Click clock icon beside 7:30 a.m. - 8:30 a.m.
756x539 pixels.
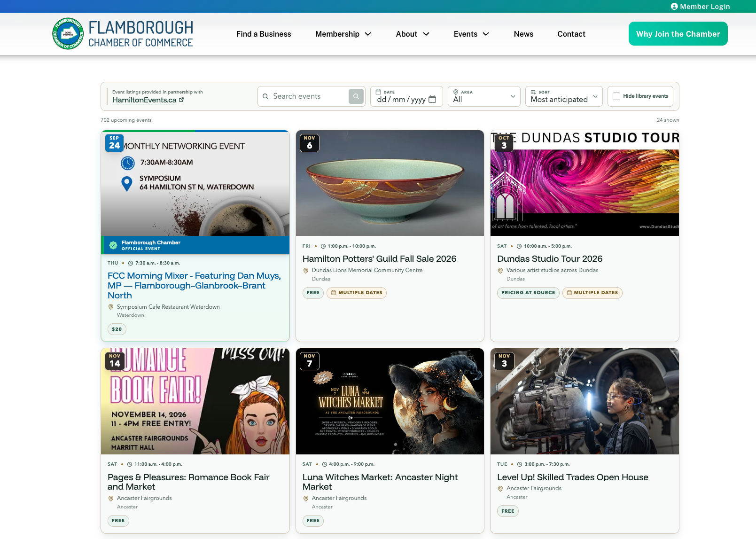click(x=131, y=263)
